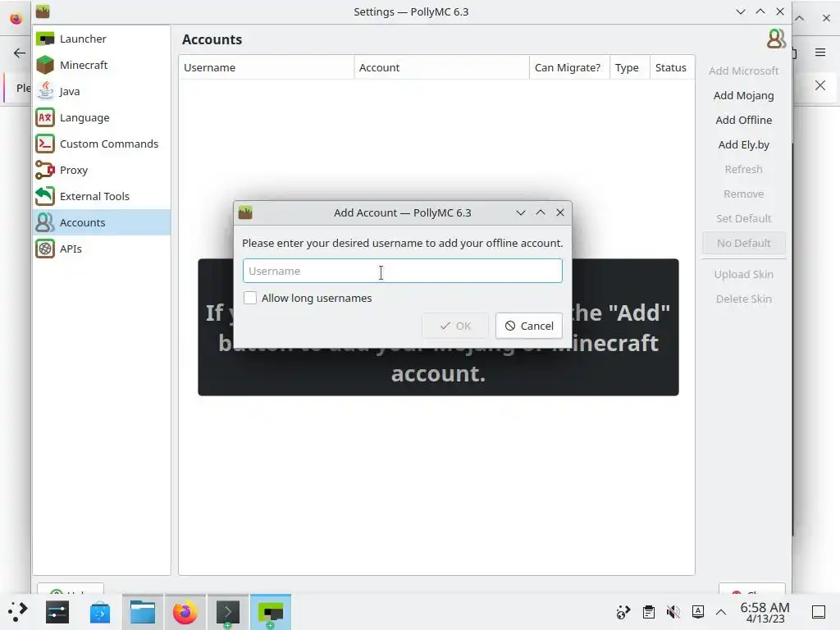Launch Discover store from the taskbar
The height and width of the screenshot is (630, 840).
(99, 612)
